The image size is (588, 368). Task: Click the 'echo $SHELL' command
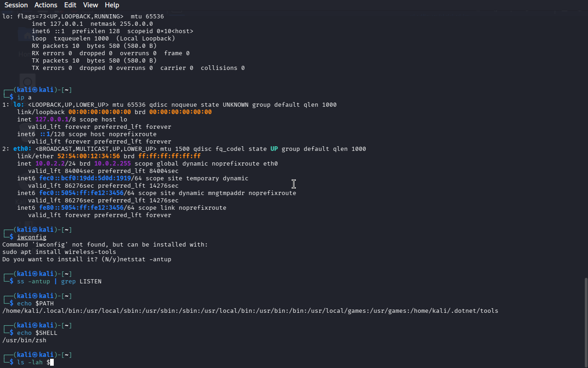pyautogui.click(x=37, y=333)
